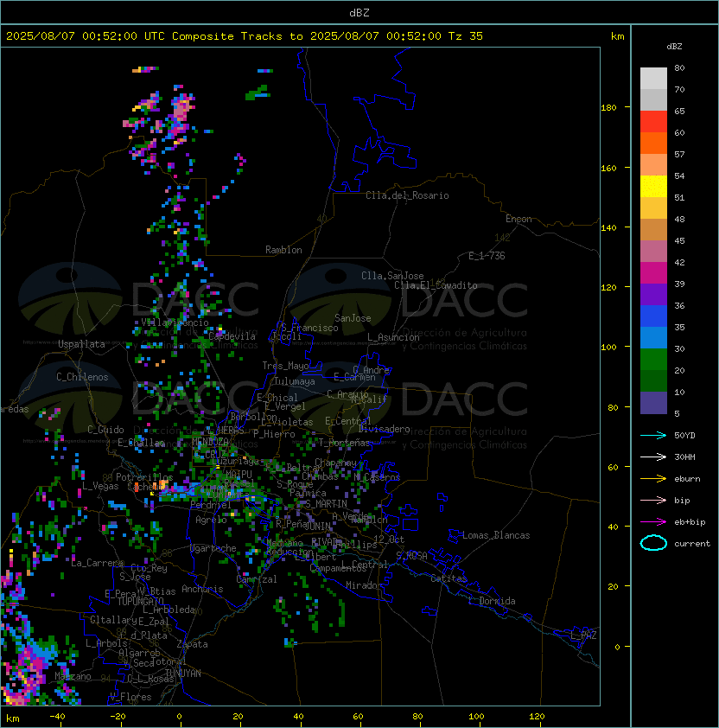Click the L_Dormida place label
The width and height of the screenshot is (719, 728).
(492, 601)
